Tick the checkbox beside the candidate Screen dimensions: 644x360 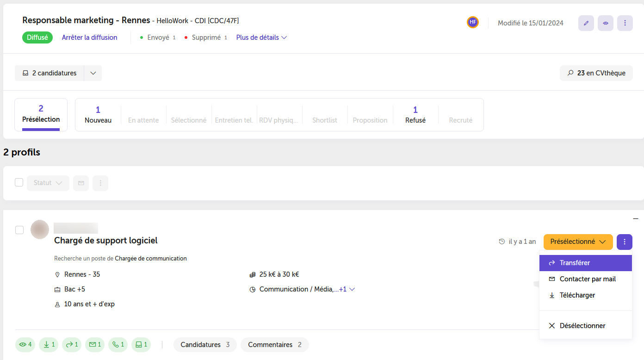(x=19, y=230)
